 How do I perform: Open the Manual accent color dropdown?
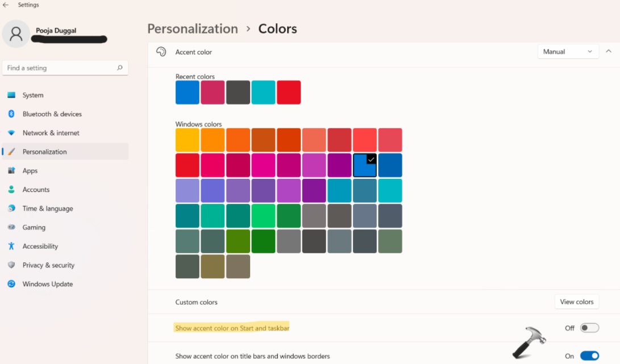(x=568, y=52)
